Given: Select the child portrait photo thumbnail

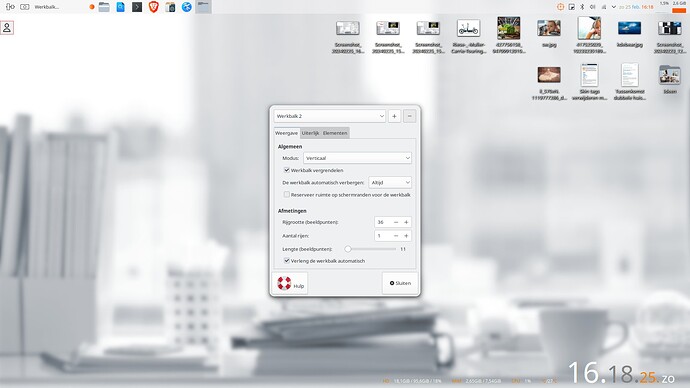Looking at the screenshot, I should (x=589, y=28).
